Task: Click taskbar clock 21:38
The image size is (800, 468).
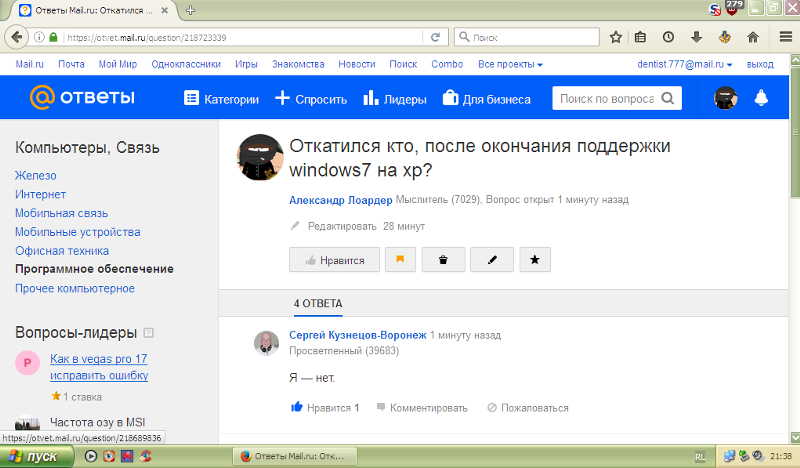Action: (781, 456)
